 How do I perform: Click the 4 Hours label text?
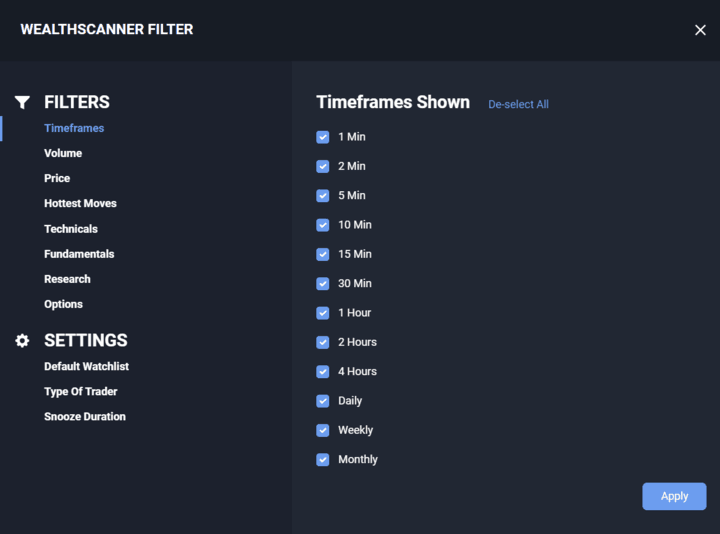357,371
